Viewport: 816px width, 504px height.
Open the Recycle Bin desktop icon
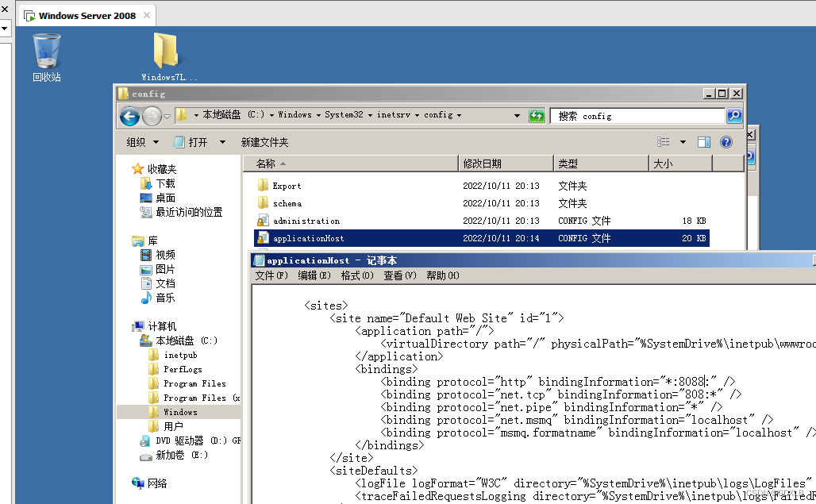pyautogui.click(x=47, y=57)
